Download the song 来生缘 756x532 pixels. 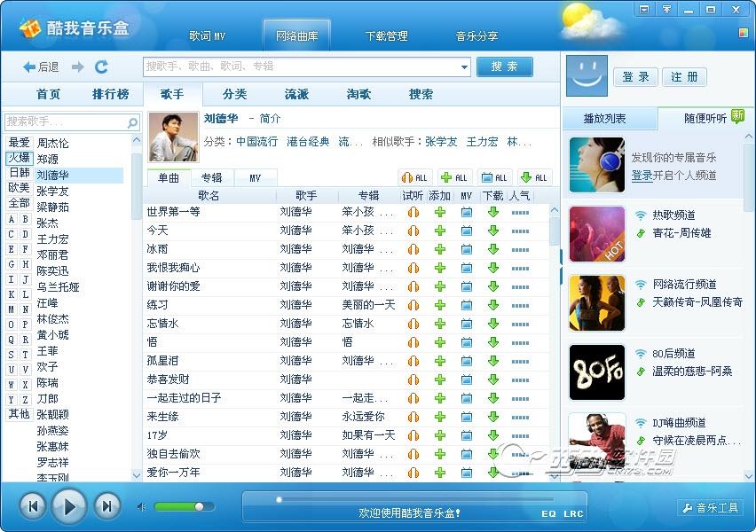point(492,417)
